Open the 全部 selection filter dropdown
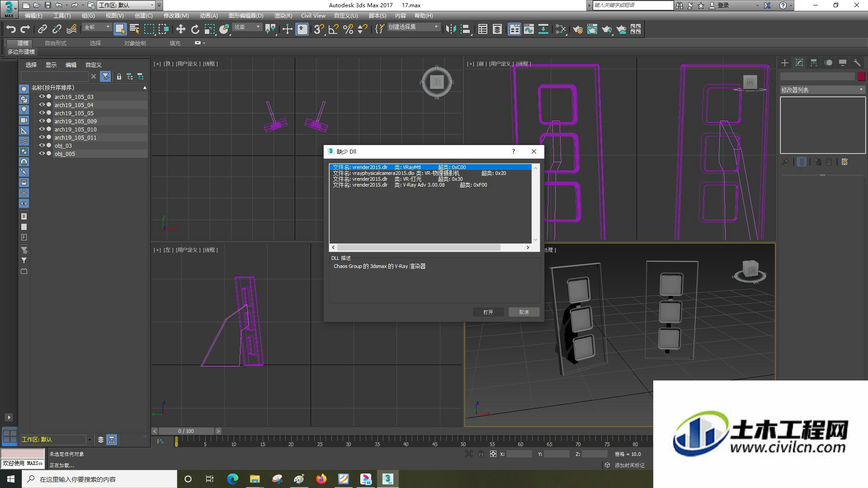This screenshot has height=488, width=868. [96, 27]
